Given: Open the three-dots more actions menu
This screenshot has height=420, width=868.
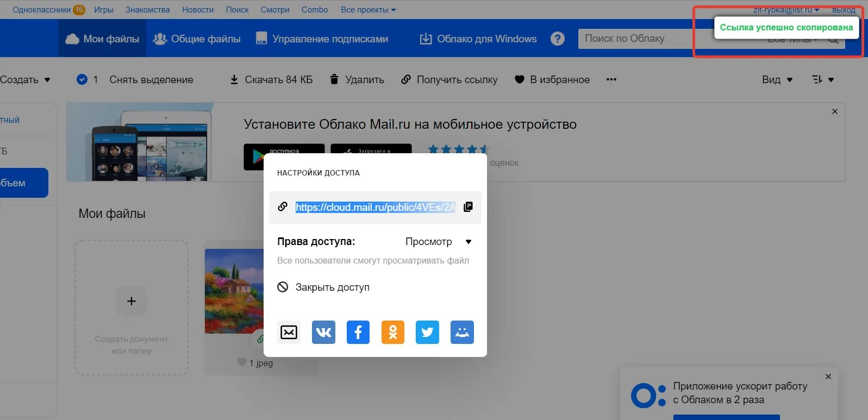Looking at the screenshot, I should 611,79.
